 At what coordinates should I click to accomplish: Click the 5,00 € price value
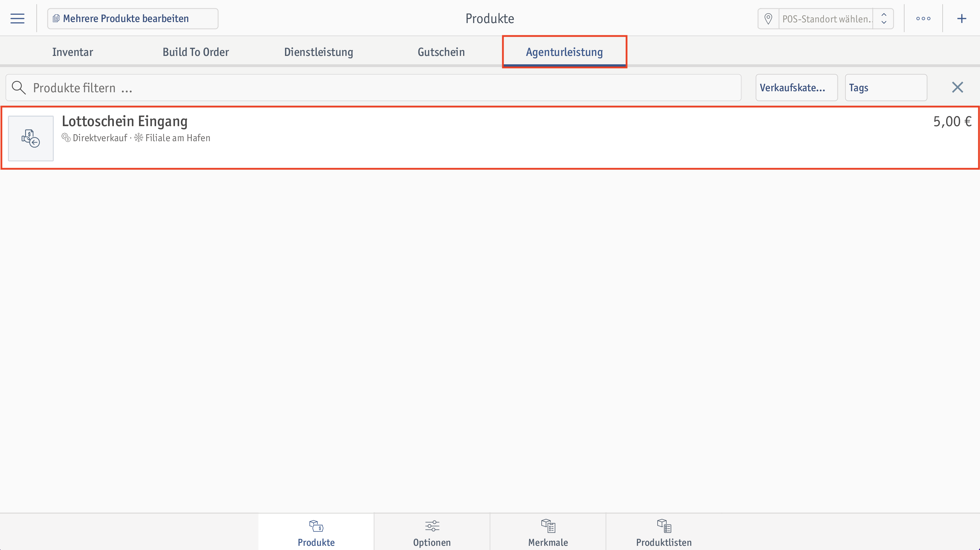click(952, 121)
